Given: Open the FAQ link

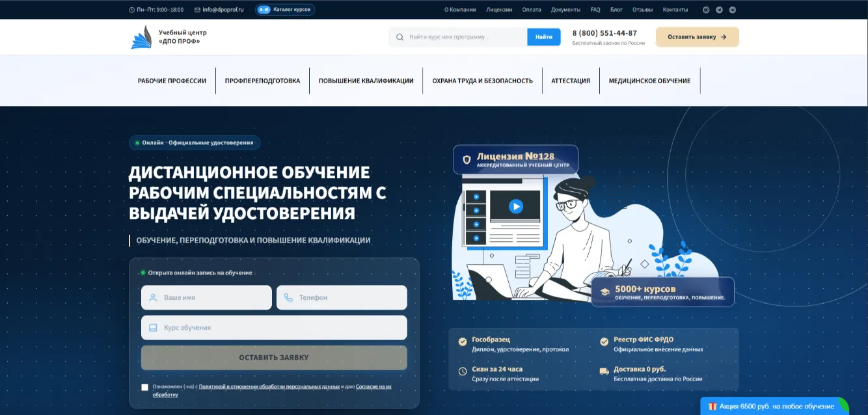Looking at the screenshot, I should [595, 10].
